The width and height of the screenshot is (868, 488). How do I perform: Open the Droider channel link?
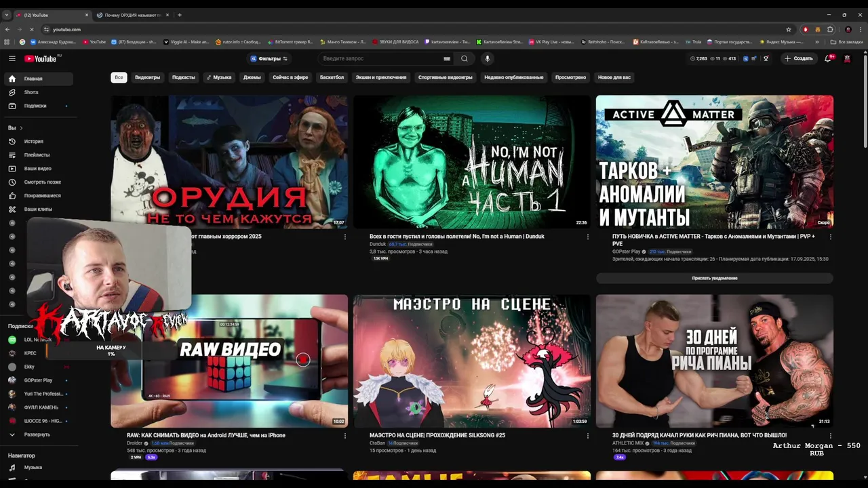point(134,443)
